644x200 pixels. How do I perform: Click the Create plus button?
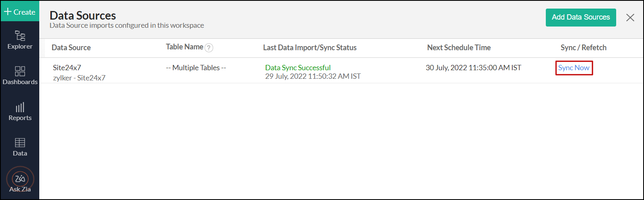click(20, 12)
